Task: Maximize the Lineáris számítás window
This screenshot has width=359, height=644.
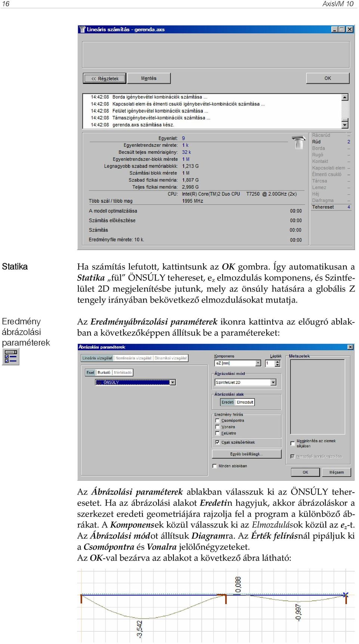Action: (341, 29)
